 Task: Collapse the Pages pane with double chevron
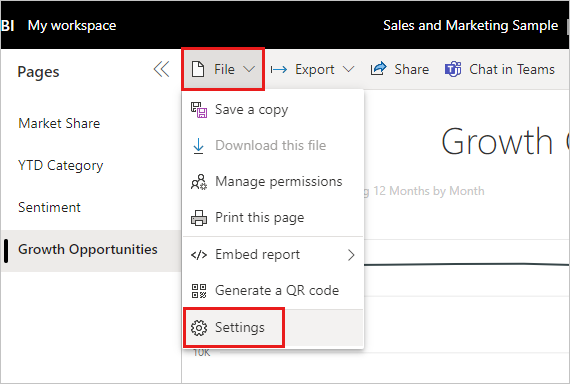[161, 69]
